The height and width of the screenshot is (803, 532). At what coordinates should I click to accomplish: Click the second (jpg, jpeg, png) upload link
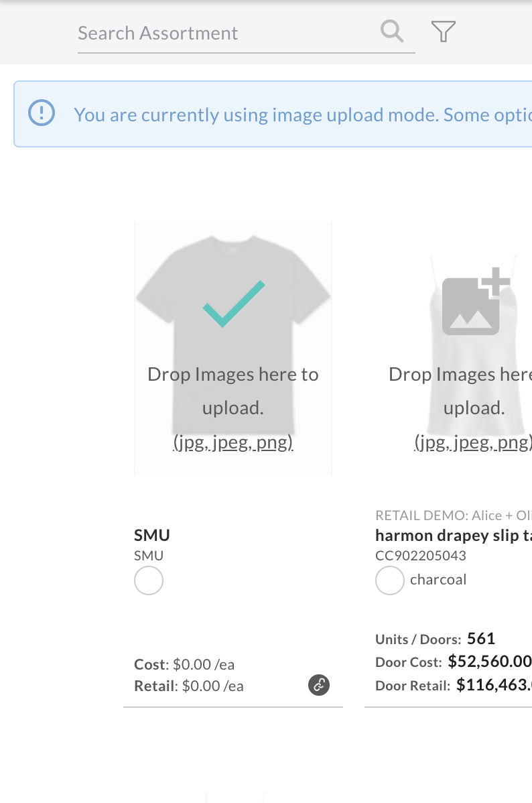pos(473,442)
